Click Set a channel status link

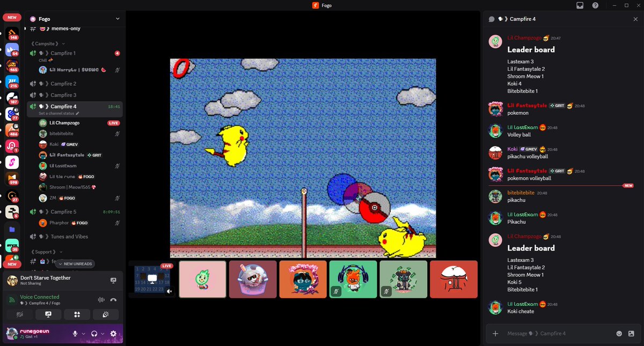coord(58,114)
